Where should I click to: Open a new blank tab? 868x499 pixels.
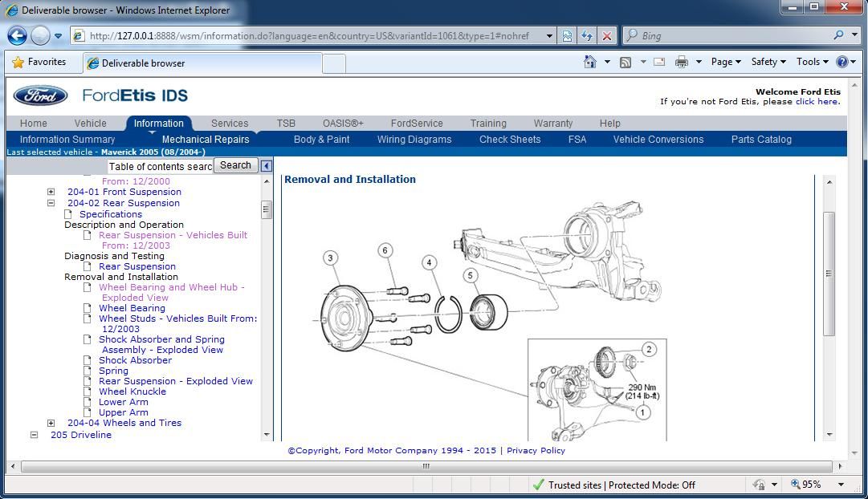[x=334, y=63]
